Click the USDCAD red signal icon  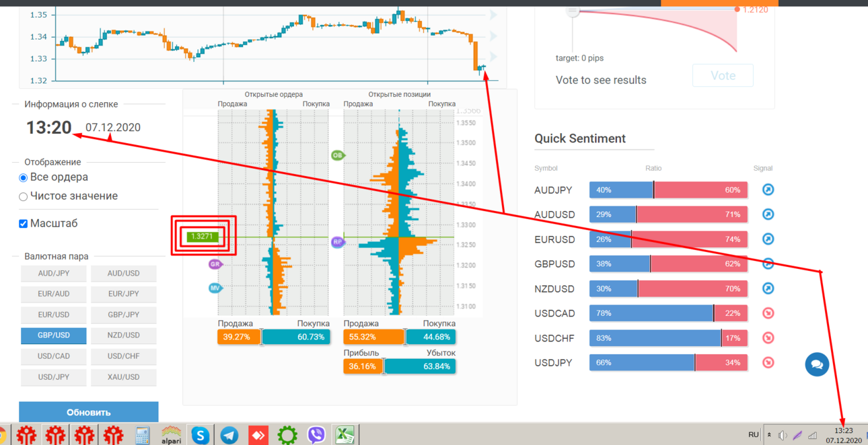[768, 313]
